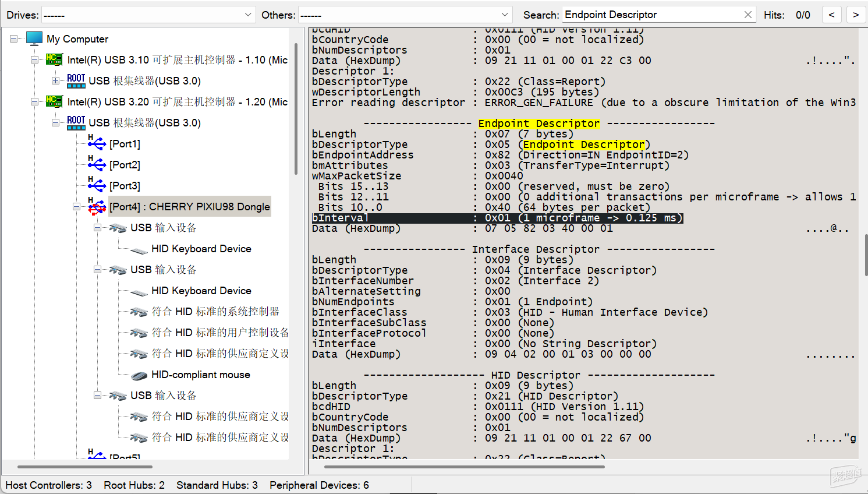Select the HID-compliant mouse entry
This screenshot has width=868, height=494.
click(201, 375)
